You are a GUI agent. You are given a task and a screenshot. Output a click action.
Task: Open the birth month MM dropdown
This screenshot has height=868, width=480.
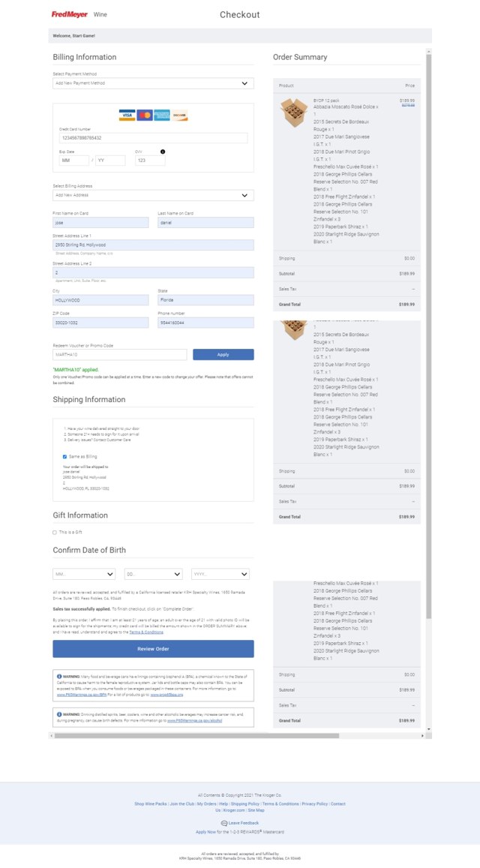click(84, 574)
